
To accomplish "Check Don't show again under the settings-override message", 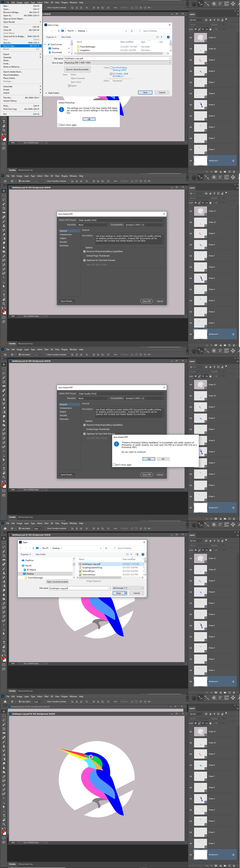I will pyautogui.click(x=59, y=125).
